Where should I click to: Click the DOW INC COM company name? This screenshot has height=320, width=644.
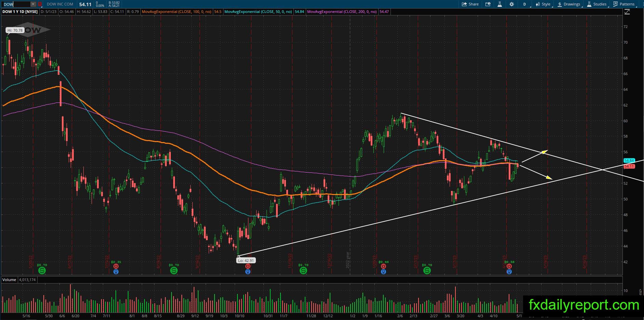click(60, 4)
